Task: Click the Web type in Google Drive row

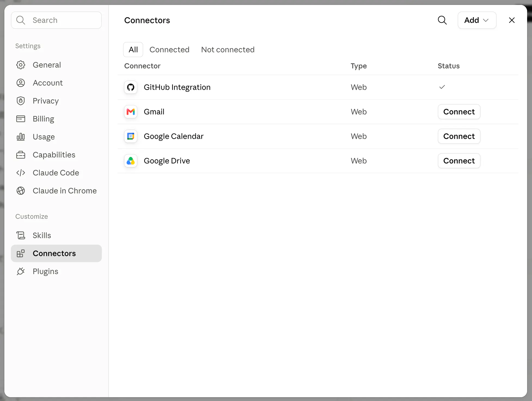Action: [x=359, y=161]
